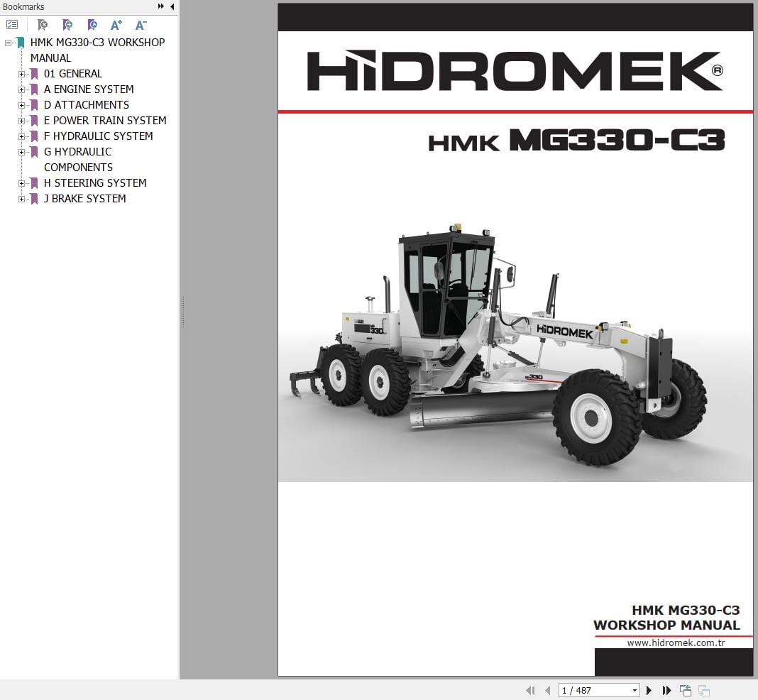The image size is (758, 700).
Task: Go to the first page
Action: [x=530, y=690]
